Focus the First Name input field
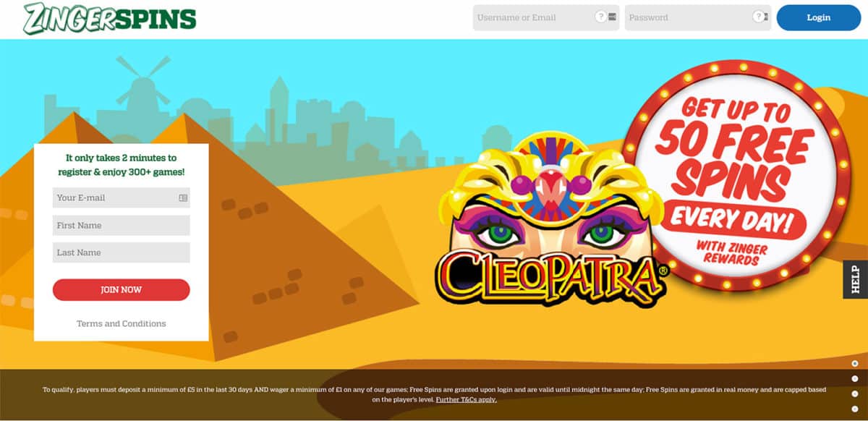 point(122,225)
